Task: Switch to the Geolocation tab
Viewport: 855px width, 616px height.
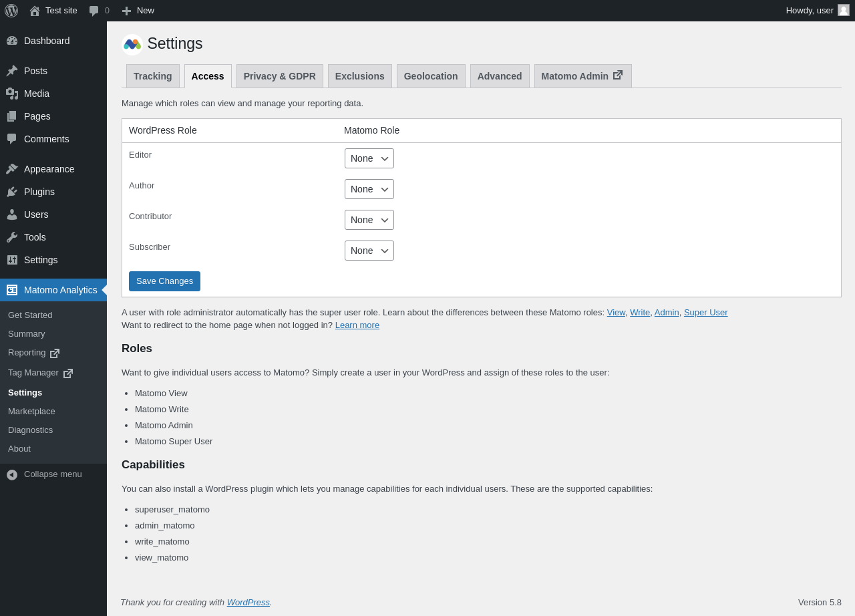Action: [x=431, y=76]
